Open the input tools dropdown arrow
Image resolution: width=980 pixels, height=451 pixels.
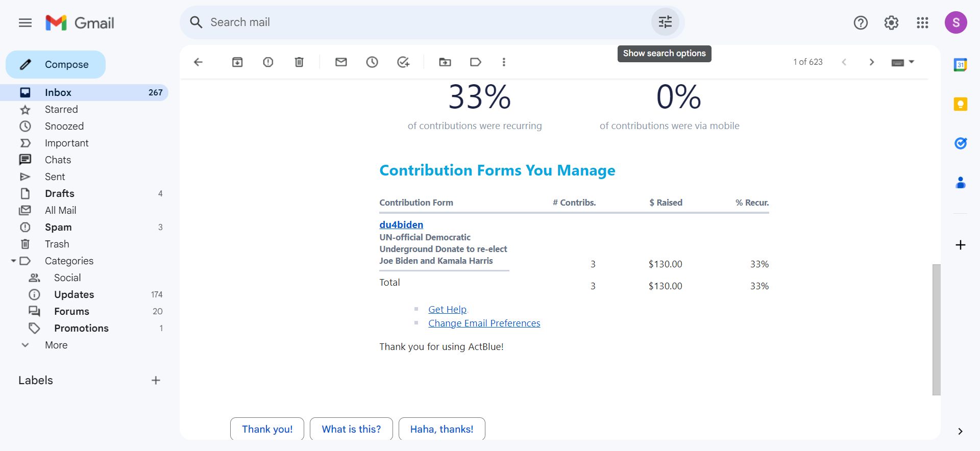(912, 62)
